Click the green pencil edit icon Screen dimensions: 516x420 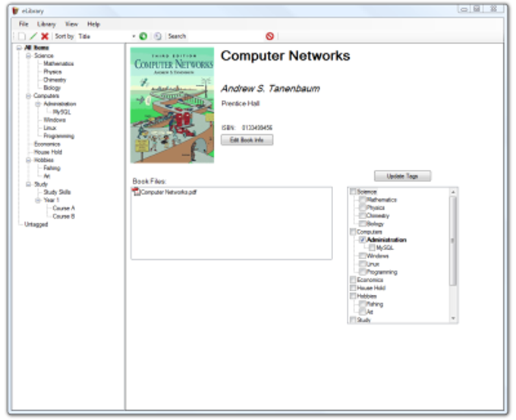coord(33,36)
